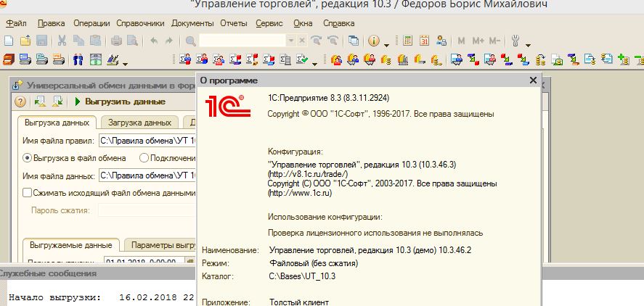Viewport: 644px width, 306px height.
Task: Click the orange info Help icon
Action: point(374,41)
